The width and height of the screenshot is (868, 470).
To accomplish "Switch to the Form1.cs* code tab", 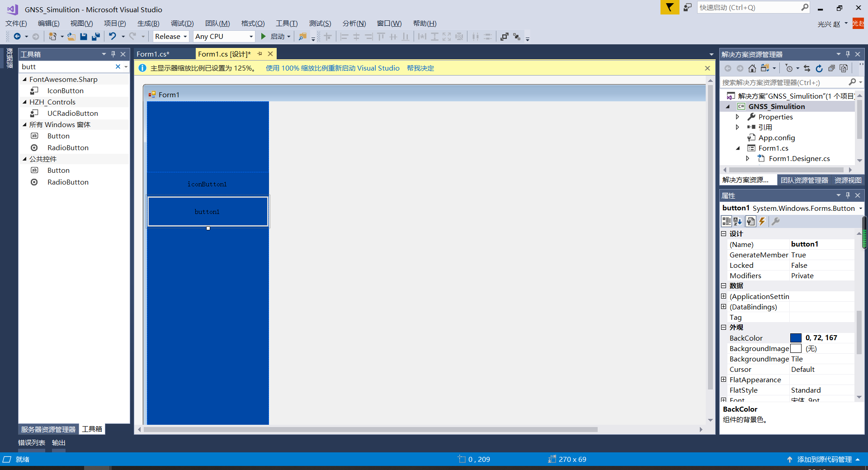I will [x=153, y=53].
